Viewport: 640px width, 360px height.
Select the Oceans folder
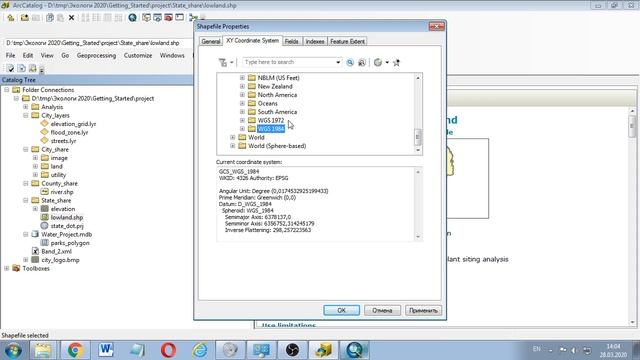[267, 103]
